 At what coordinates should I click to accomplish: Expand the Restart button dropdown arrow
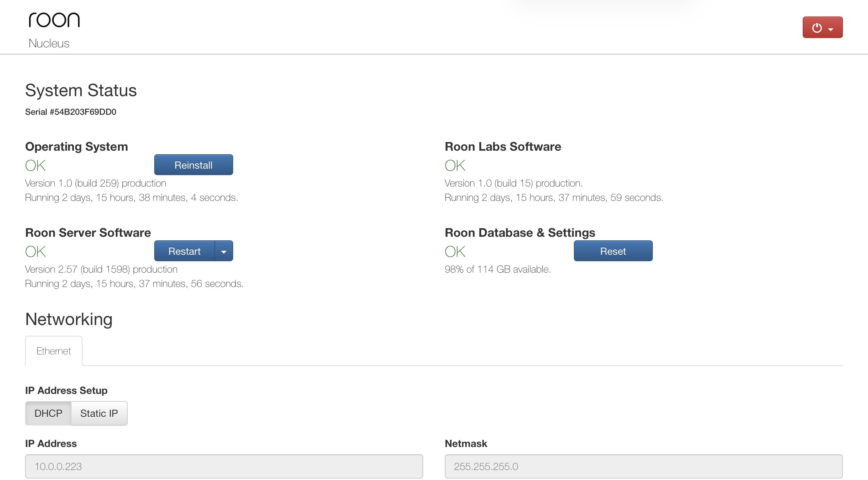pyautogui.click(x=224, y=251)
